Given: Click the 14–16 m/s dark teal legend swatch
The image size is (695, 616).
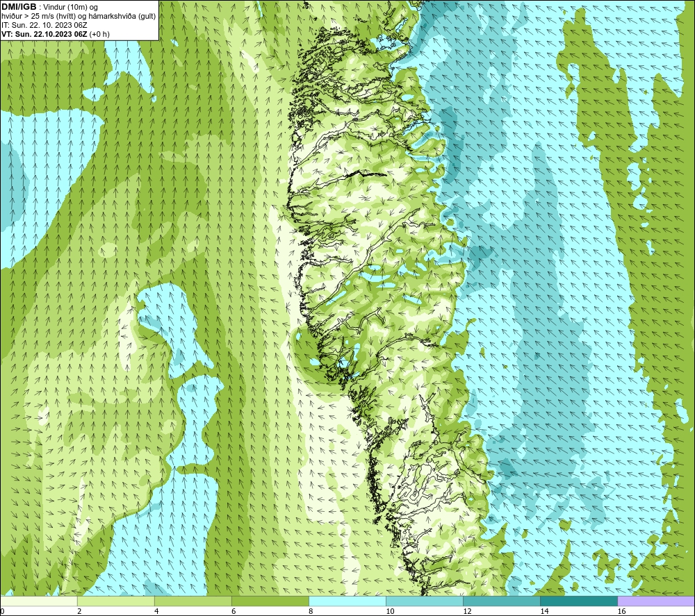Looking at the screenshot, I should pos(578,601).
